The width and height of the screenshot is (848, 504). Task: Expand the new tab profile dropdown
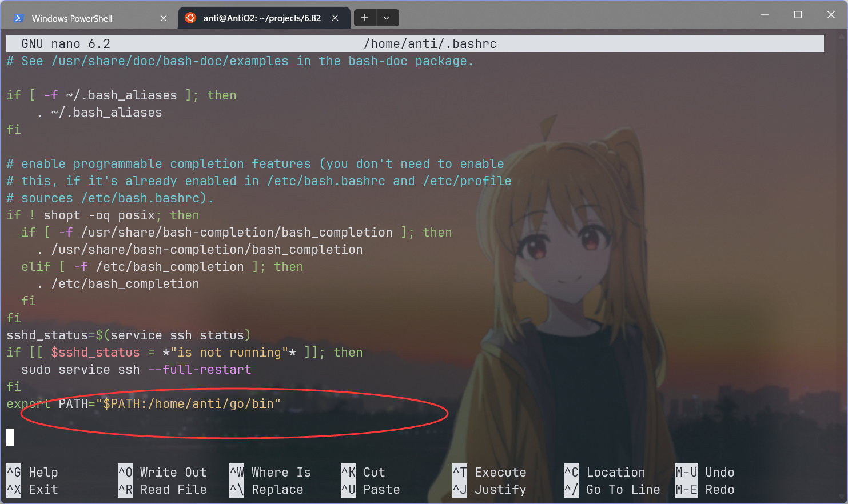387,18
